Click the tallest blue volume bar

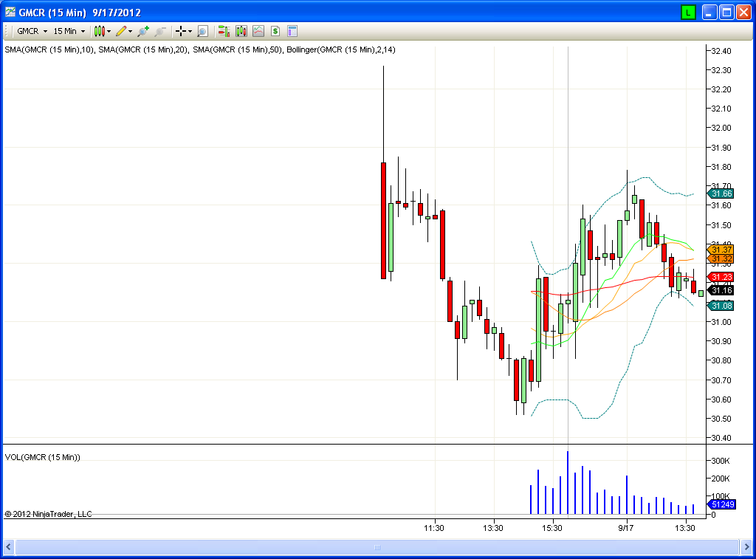(x=568, y=482)
